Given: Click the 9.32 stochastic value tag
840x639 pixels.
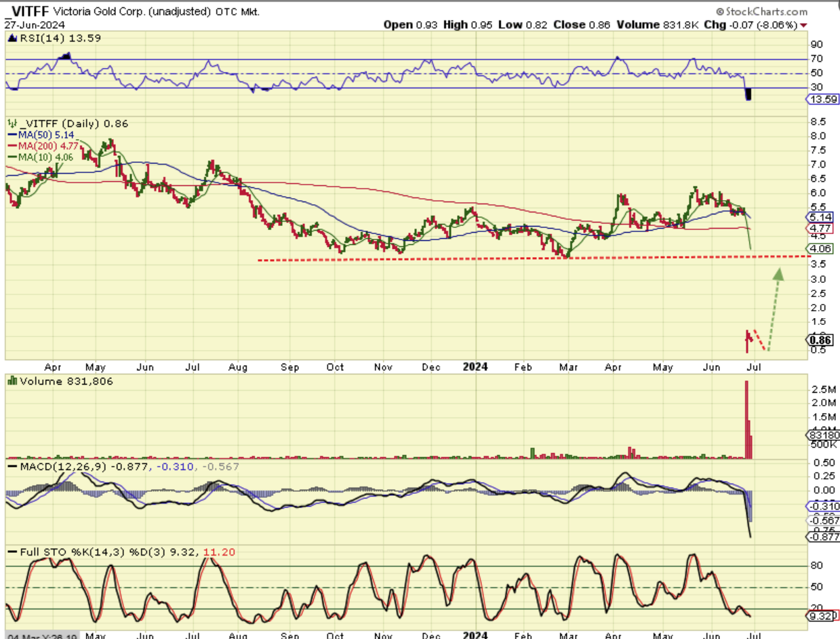Looking at the screenshot, I should [x=822, y=616].
